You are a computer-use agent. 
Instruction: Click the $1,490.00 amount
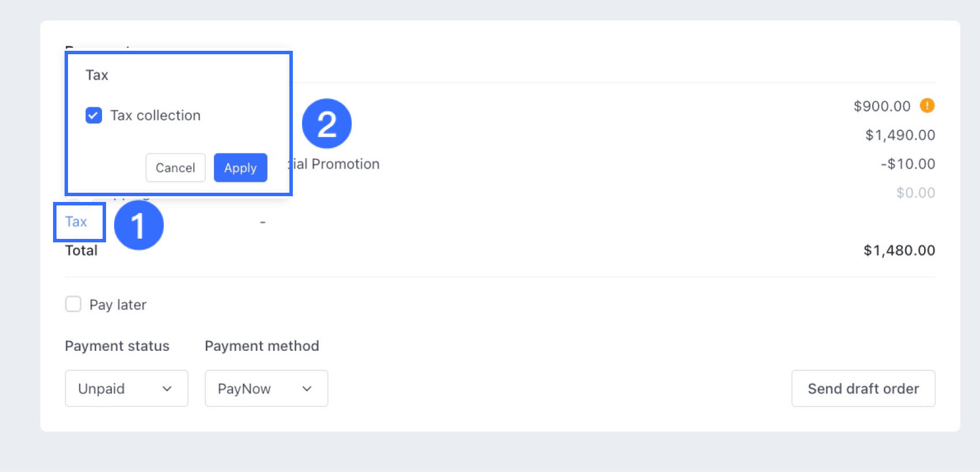[x=900, y=135]
